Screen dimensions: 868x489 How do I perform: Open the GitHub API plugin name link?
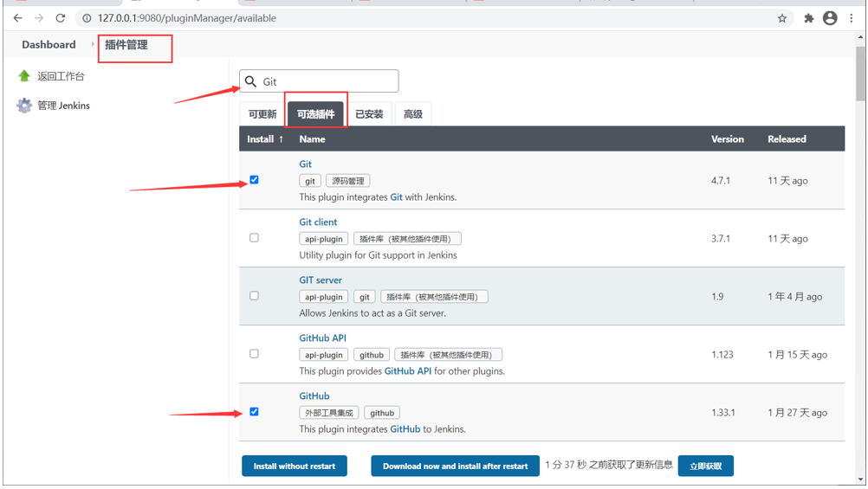323,338
